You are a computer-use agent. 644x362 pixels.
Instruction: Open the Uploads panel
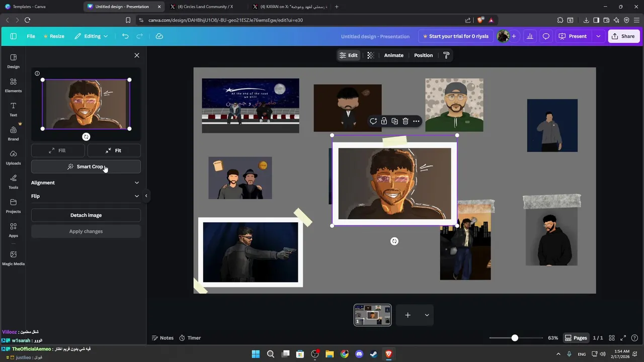pos(13,157)
